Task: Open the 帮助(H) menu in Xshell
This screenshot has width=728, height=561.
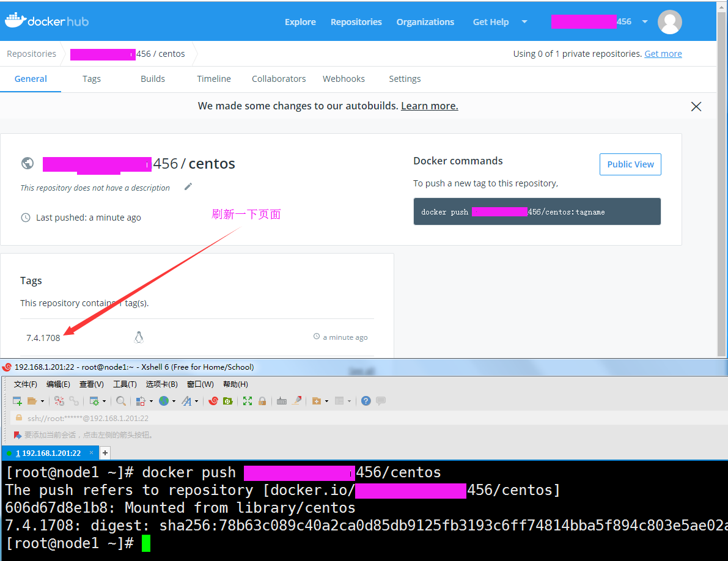Action: [235, 384]
